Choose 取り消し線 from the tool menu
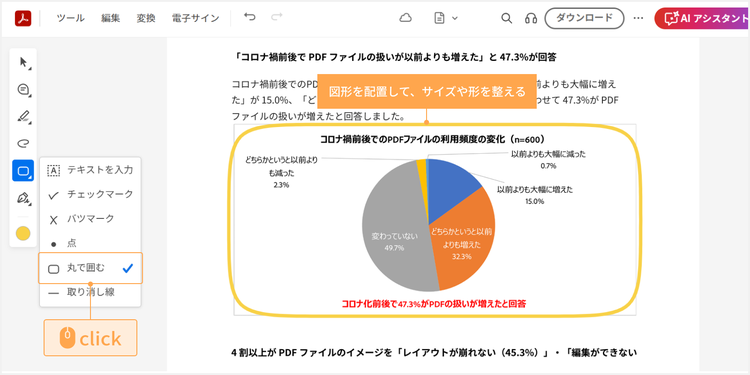The width and height of the screenshot is (750, 375). pyautogui.click(x=90, y=292)
